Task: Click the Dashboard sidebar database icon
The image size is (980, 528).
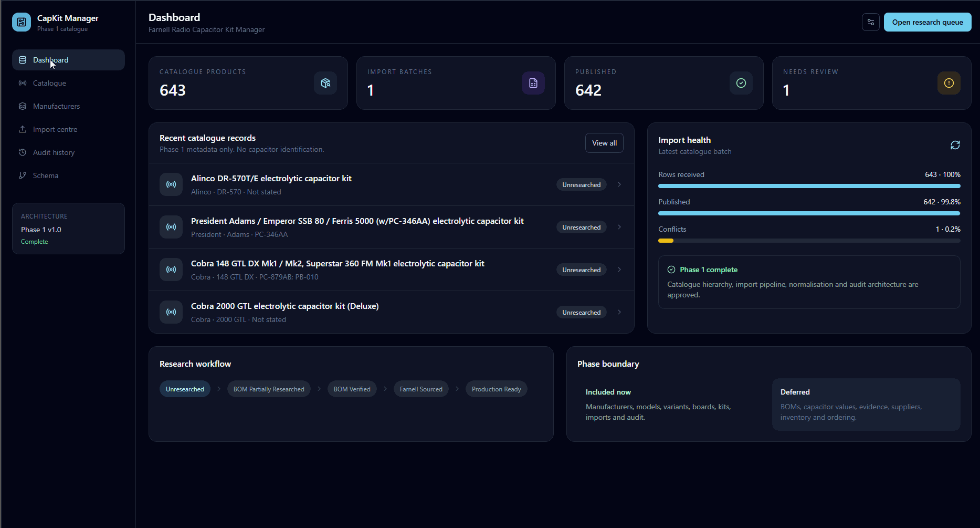Action: tap(23, 60)
